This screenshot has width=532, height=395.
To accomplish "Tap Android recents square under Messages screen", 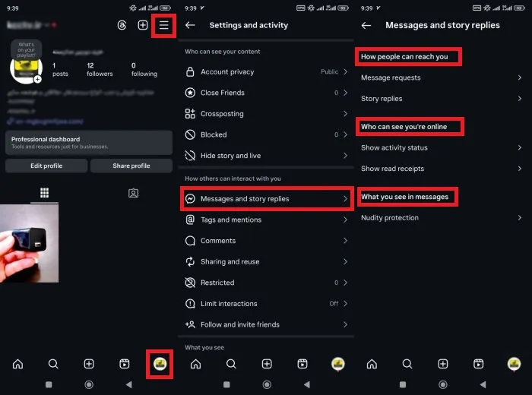I will [403, 384].
